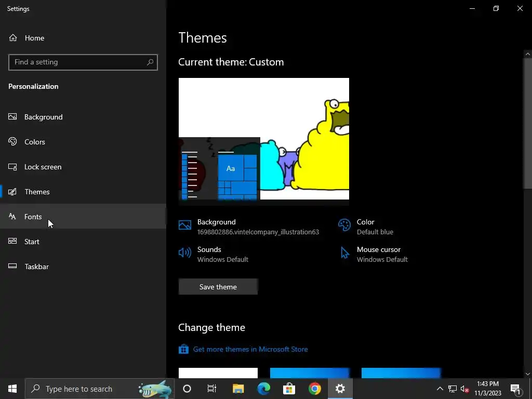Screen dimensions: 532x399
Task: Open Microsoft Store from the taskbar
Action: coord(289,389)
